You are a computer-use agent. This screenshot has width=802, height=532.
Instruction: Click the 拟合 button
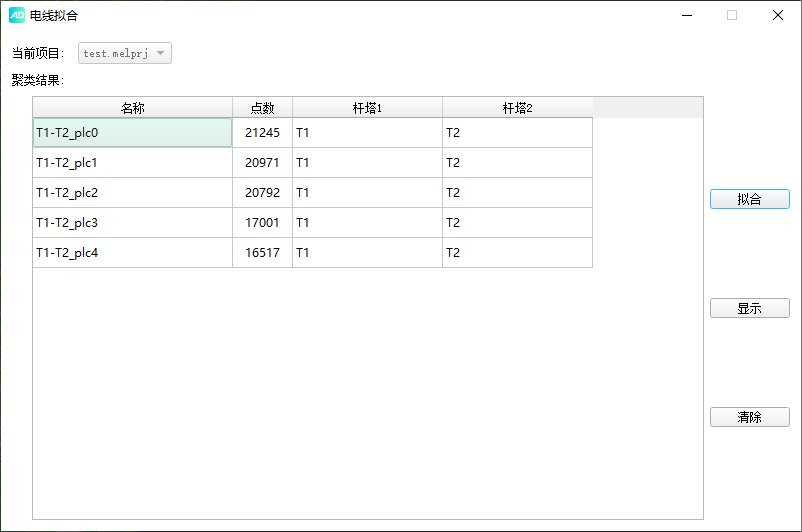click(x=749, y=199)
